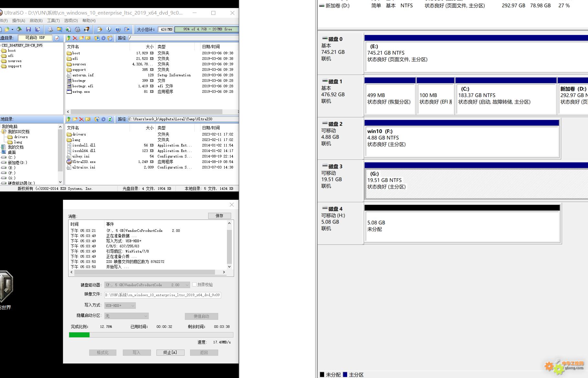Click the 格式化 format button
This screenshot has width=588, height=378.
pos(103,352)
